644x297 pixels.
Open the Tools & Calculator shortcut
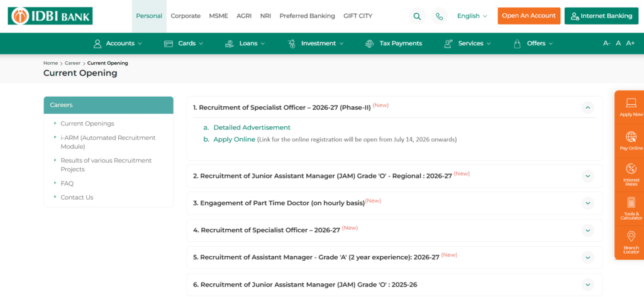631,208
